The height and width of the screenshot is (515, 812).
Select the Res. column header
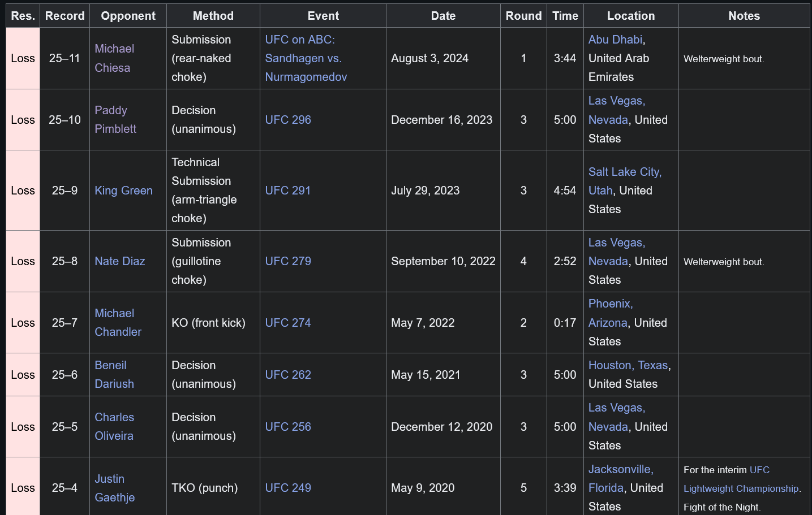tap(23, 16)
